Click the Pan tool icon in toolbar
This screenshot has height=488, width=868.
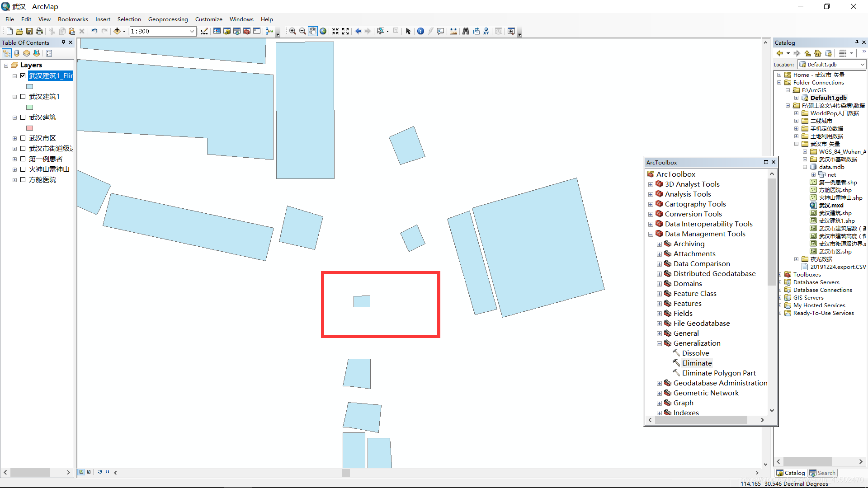(312, 31)
